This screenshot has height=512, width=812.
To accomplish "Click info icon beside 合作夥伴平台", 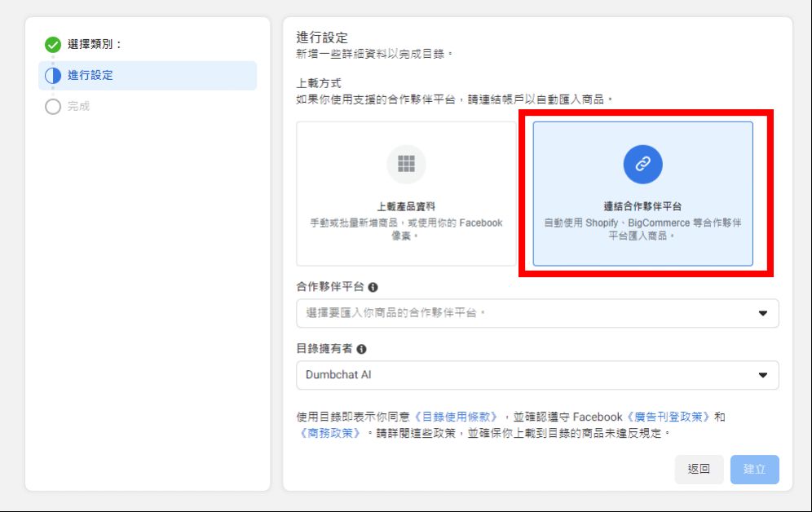I will [373, 287].
